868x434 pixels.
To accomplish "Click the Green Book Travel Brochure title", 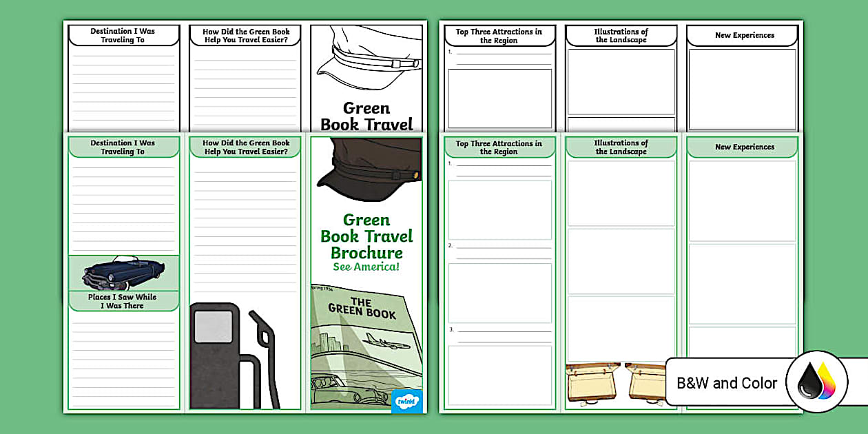I will 366,236.
